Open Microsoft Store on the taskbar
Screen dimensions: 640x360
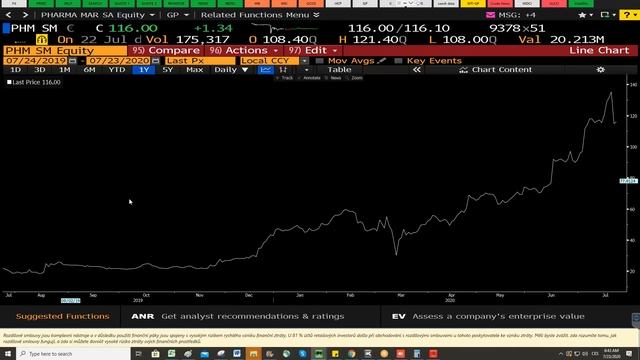tap(155, 353)
